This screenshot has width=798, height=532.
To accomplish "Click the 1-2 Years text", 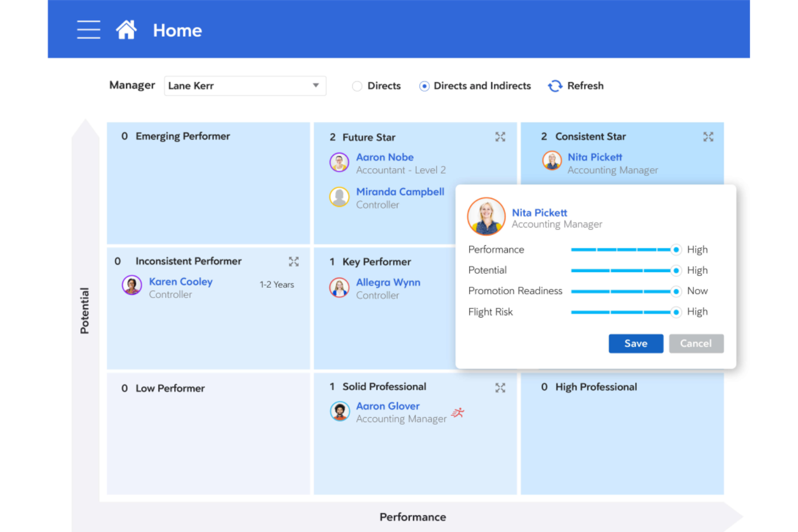I will point(277,285).
